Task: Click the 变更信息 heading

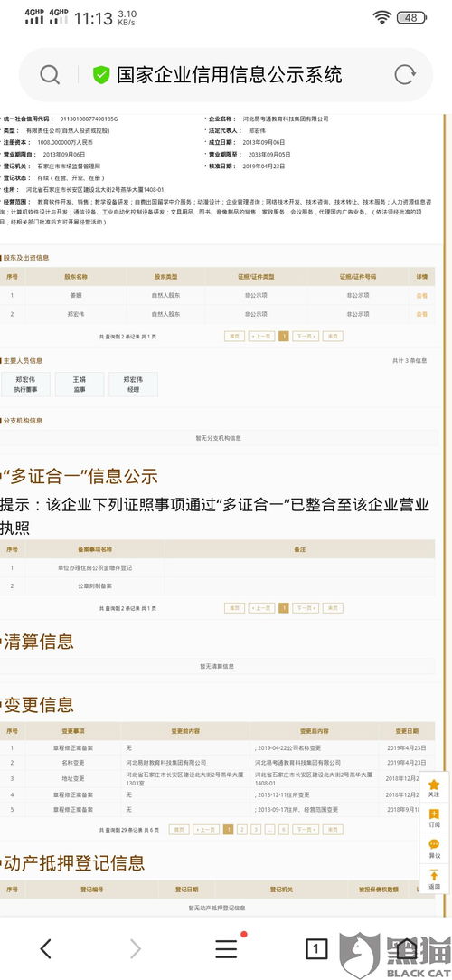Action: click(x=38, y=706)
